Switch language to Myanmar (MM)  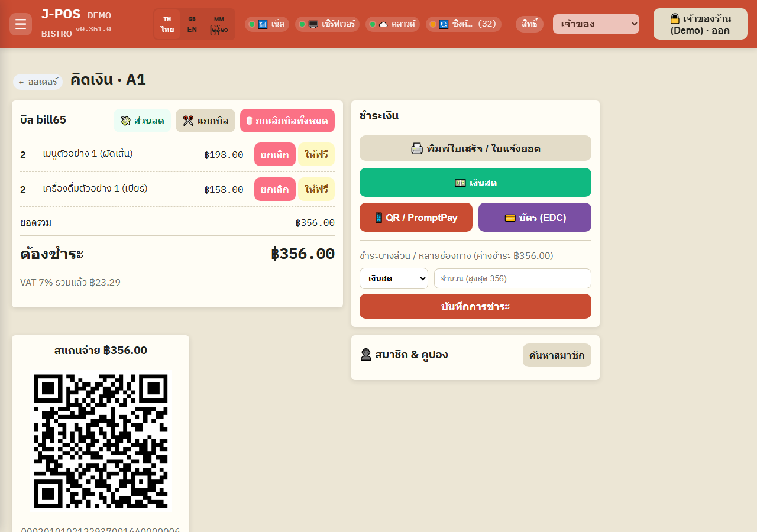click(x=219, y=24)
